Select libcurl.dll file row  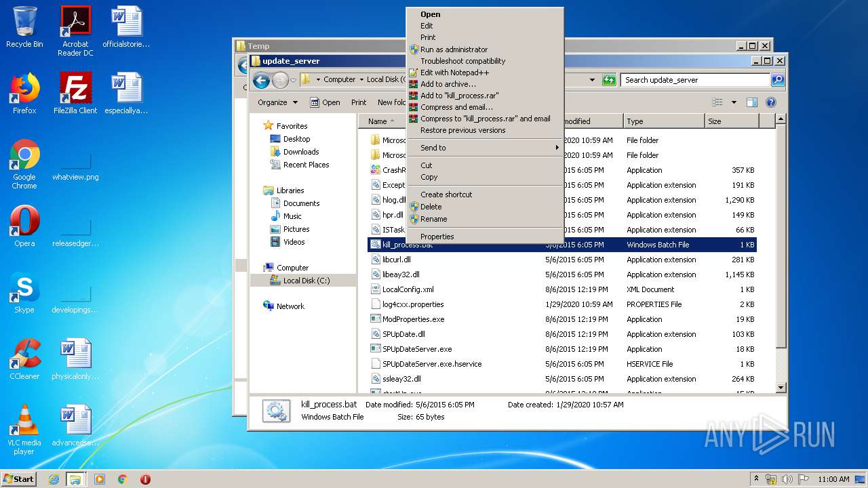click(562, 260)
